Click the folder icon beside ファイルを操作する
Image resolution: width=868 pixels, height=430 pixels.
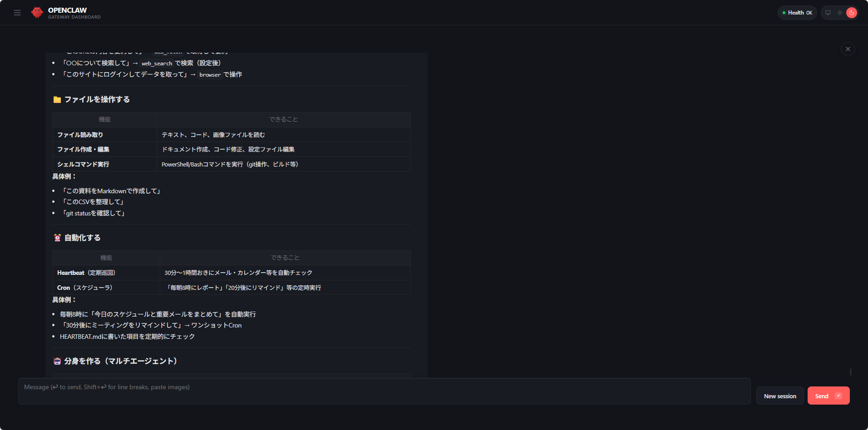57,100
